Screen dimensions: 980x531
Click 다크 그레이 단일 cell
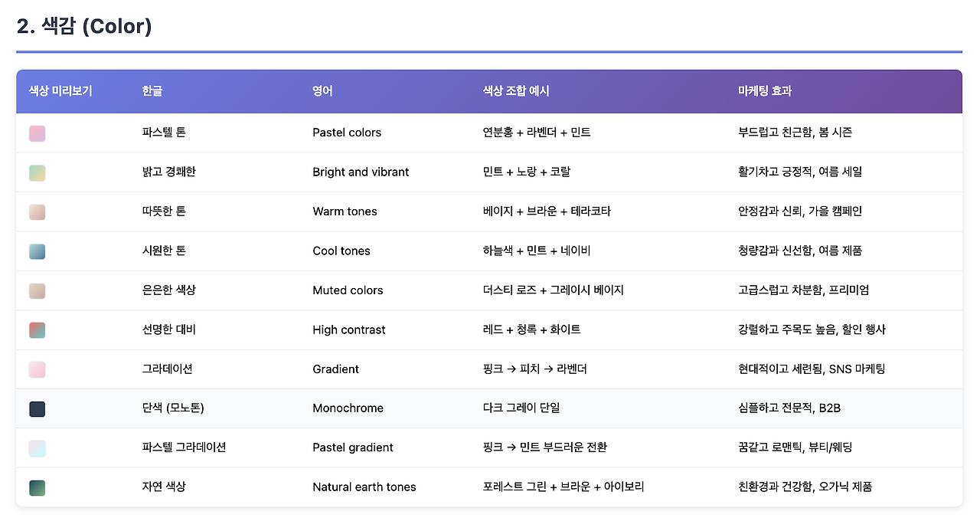521,408
